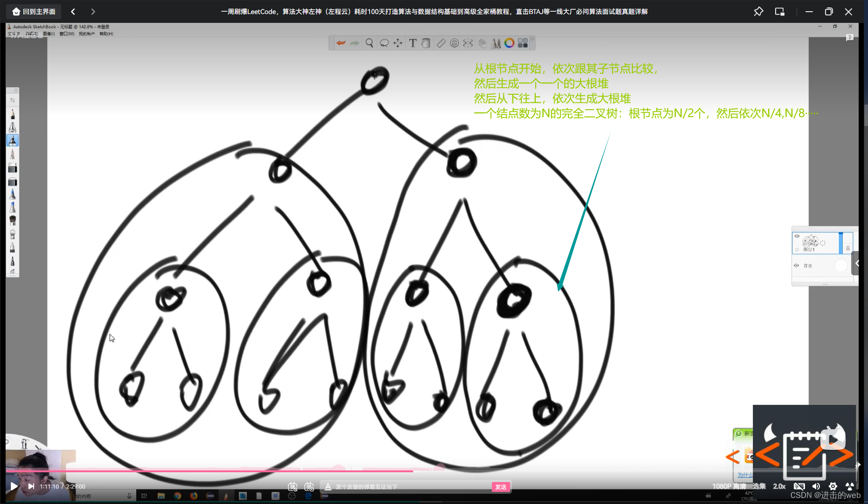Select the Flood Fill bucket tool
868x504 pixels.
tap(426, 43)
